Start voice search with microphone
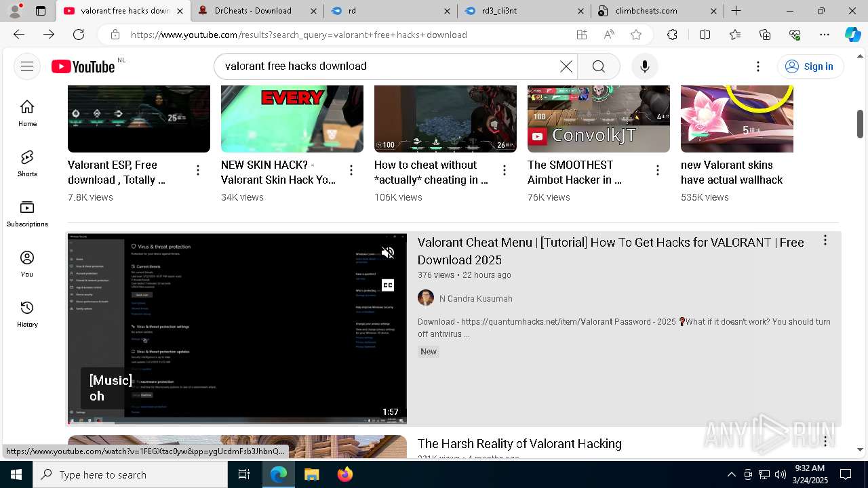Image resolution: width=868 pixels, height=488 pixels. pyautogui.click(x=644, y=66)
